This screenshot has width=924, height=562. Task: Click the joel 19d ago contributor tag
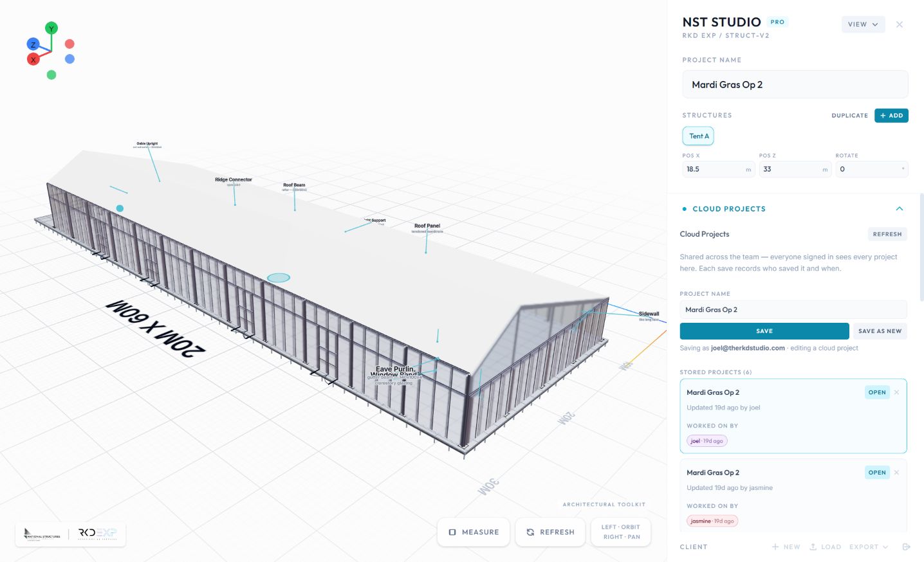[707, 441]
